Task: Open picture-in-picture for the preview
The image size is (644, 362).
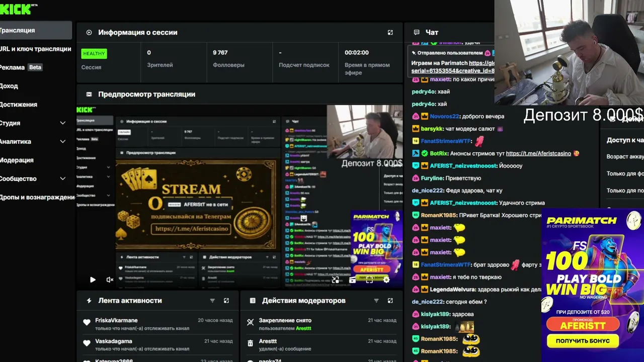Action: (x=336, y=280)
